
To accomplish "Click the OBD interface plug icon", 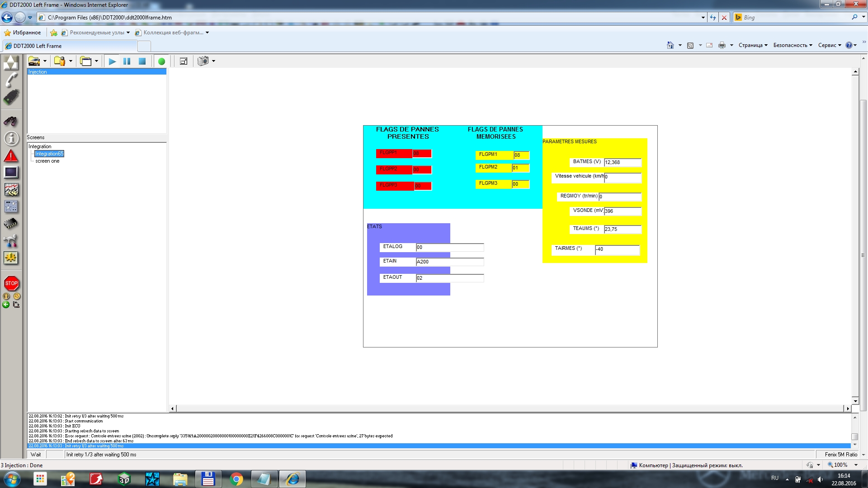I will pos(11,97).
